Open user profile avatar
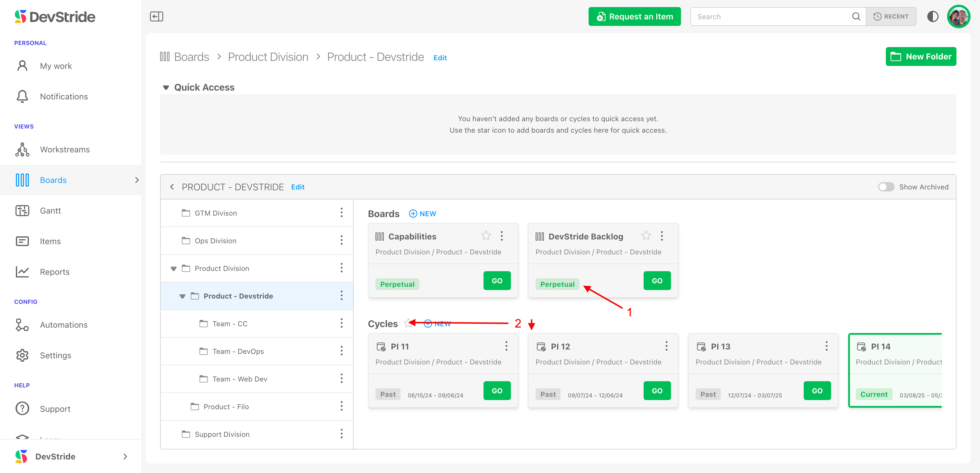 click(x=958, y=16)
